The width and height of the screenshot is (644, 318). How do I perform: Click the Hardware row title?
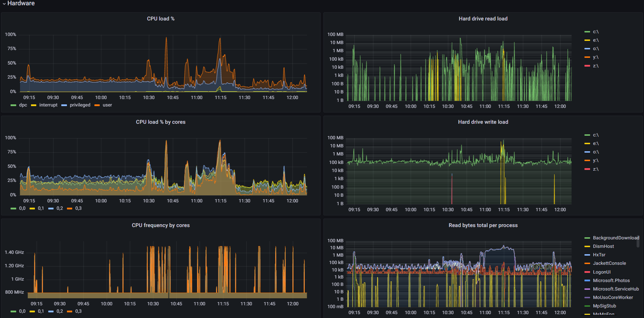click(x=21, y=3)
